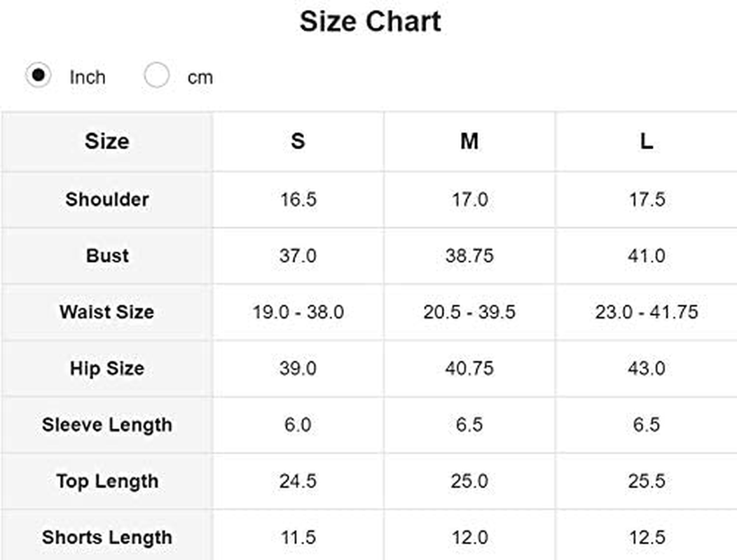Click the Sleeve Length row label

pyautogui.click(x=106, y=425)
